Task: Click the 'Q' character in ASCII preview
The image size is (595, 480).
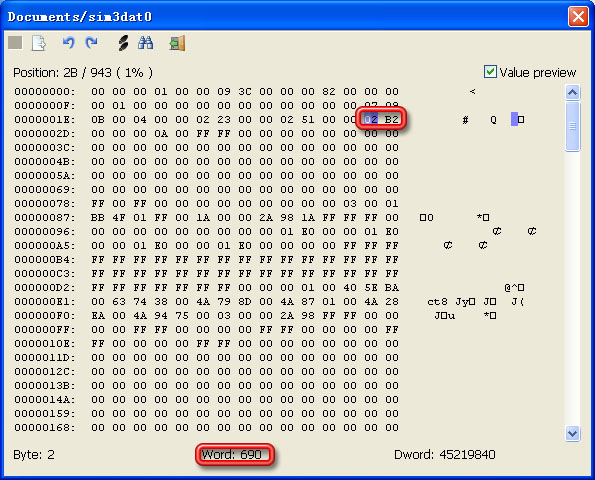Action: [493, 120]
